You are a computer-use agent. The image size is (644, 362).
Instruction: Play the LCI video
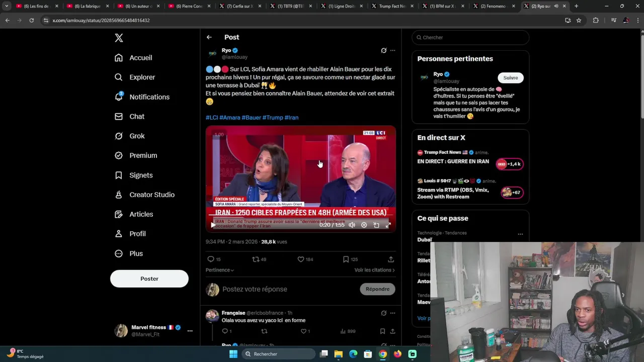[x=213, y=225]
